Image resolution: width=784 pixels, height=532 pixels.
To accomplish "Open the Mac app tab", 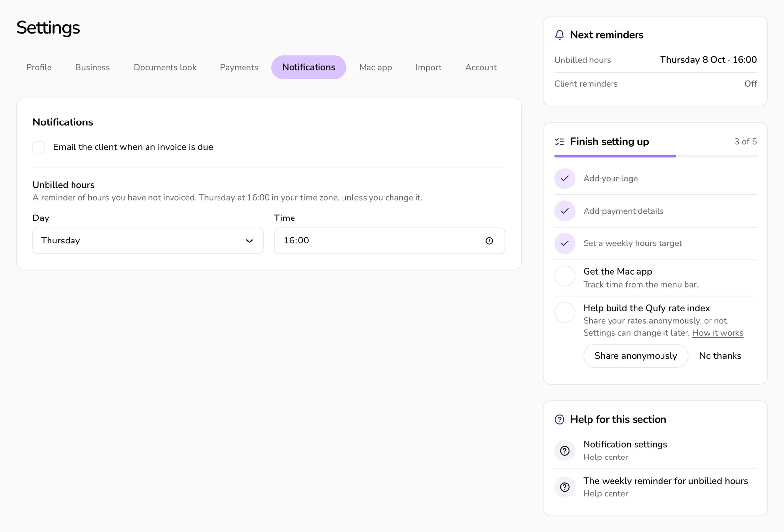I will tap(375, 67).
